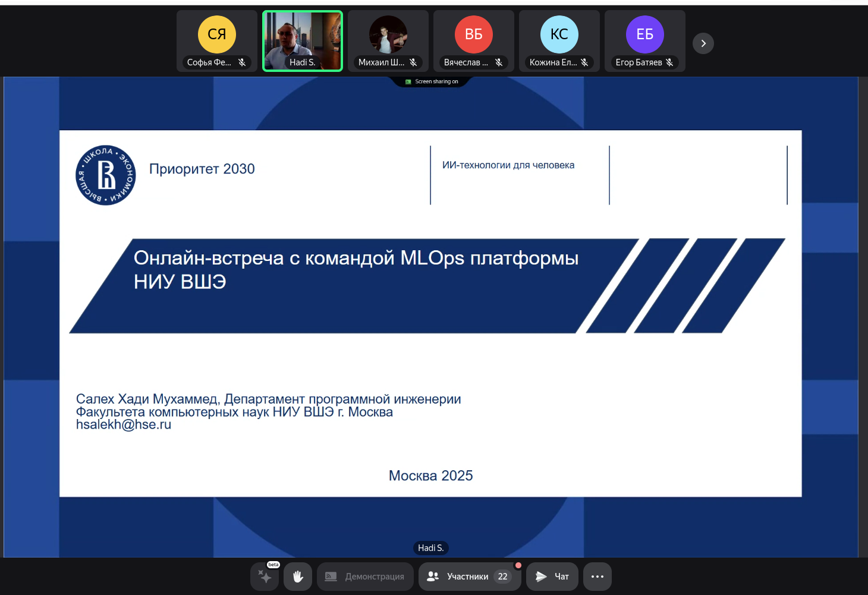Click the Москва 2025 slide text
The height and width of the screenshot is (595, 868).
coord(431,476)
